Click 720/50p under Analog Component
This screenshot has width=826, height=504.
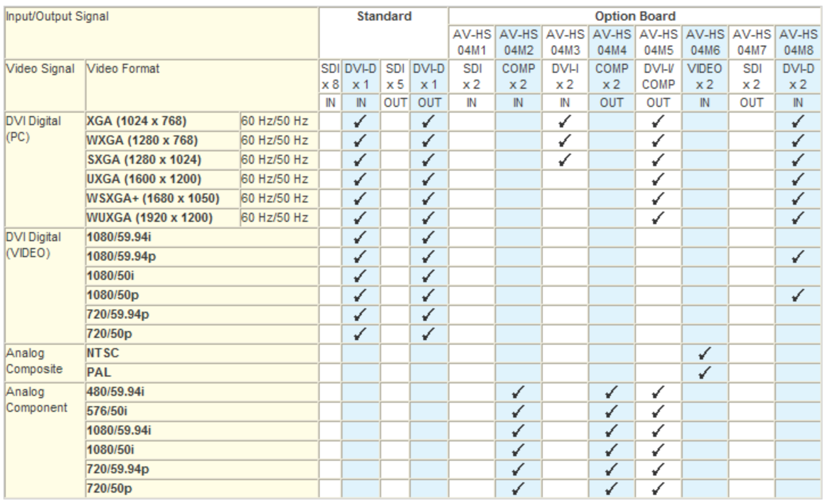[x=202, y=489]
